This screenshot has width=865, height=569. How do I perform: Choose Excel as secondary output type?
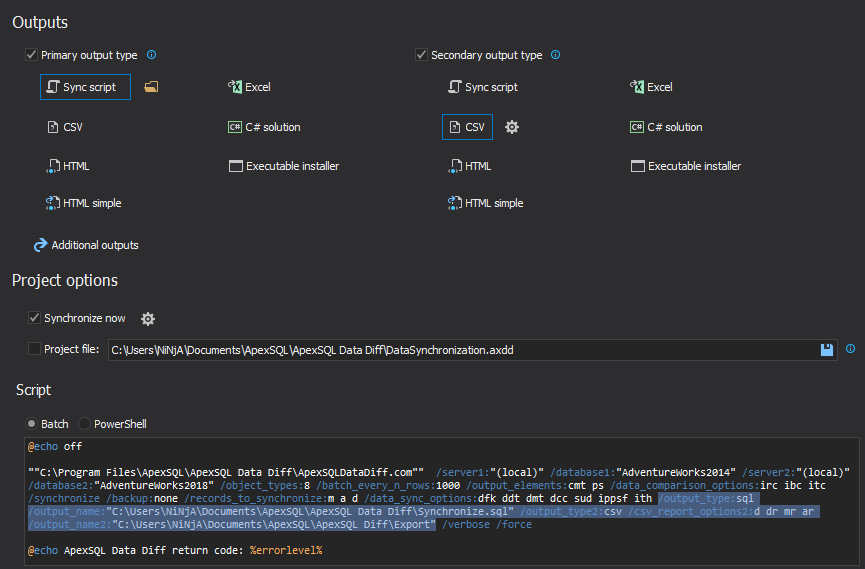652,87
